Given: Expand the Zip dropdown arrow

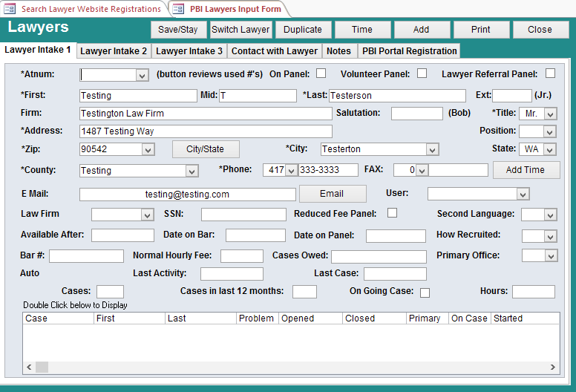Looking at the screenshot, I should pos(148,149).
